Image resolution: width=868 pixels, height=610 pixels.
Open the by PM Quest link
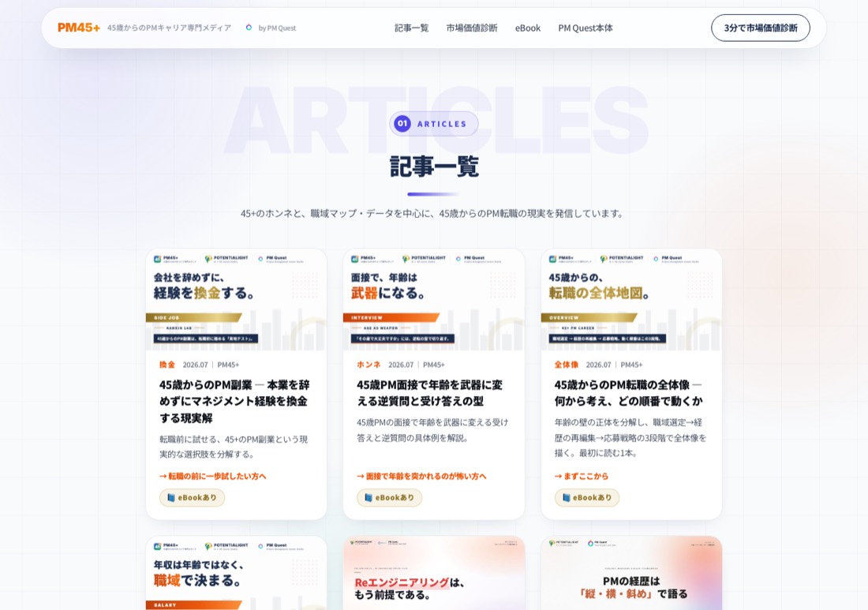click(277, 28)
